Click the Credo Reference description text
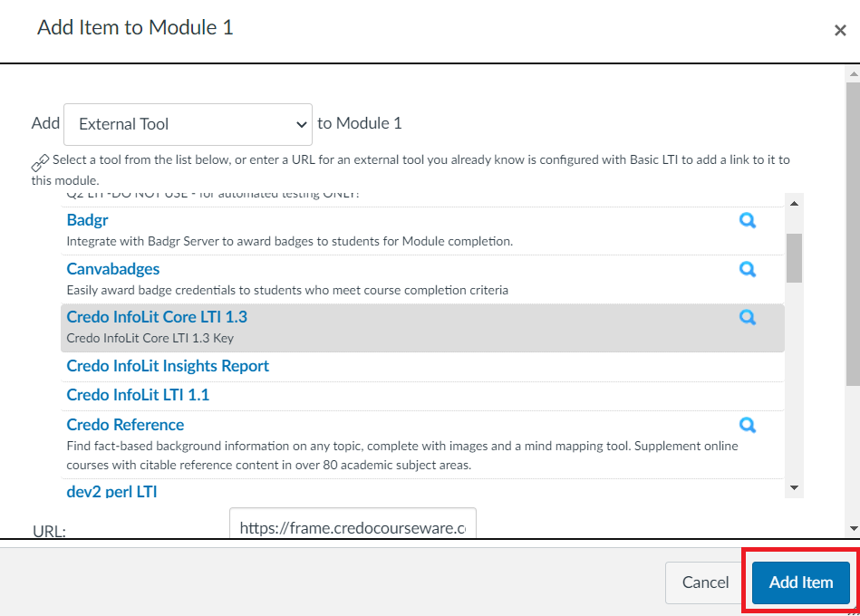The image size is (860, 616). [x=402, y=456]
